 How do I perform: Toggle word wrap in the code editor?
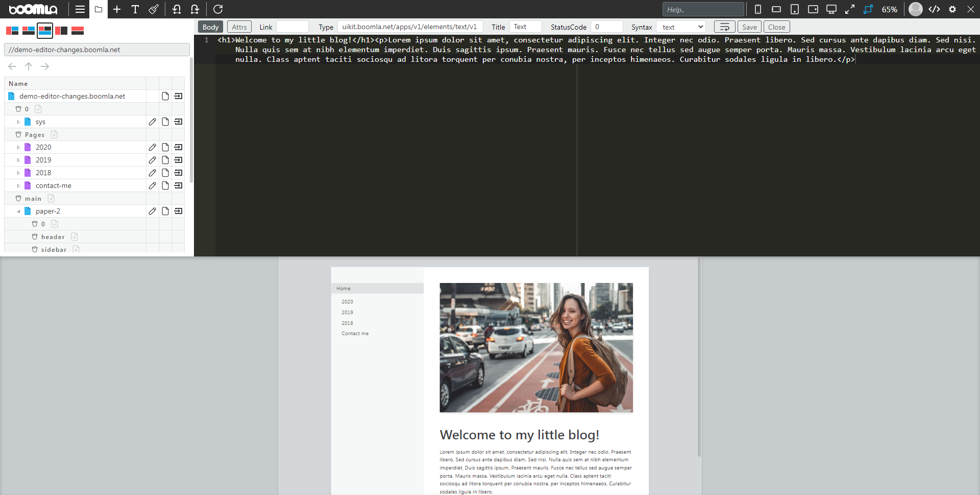724,26
